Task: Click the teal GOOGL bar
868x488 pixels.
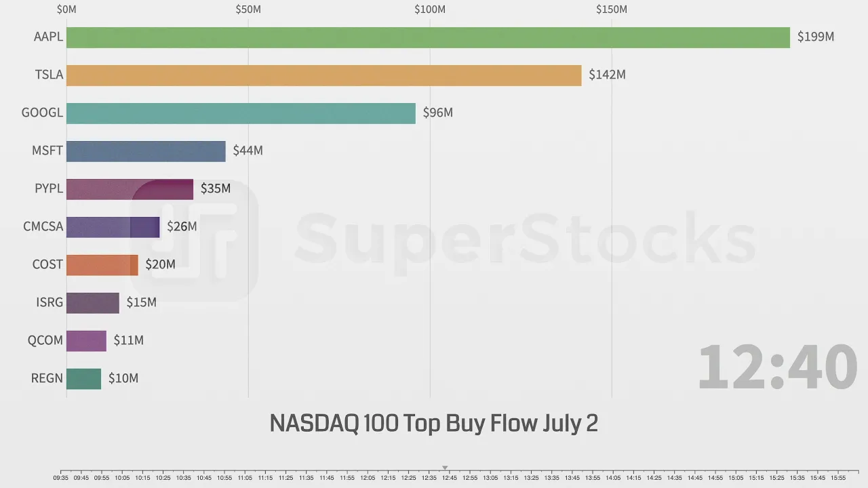Action: 241,113
